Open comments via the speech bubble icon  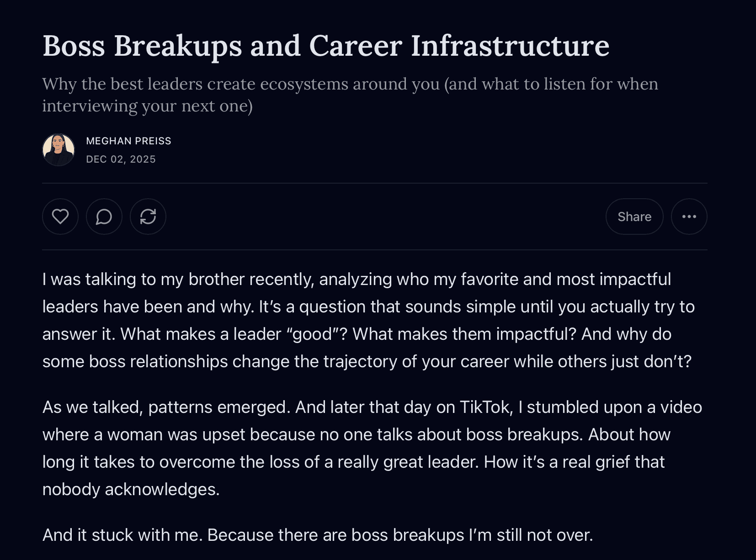pos(104,217)
